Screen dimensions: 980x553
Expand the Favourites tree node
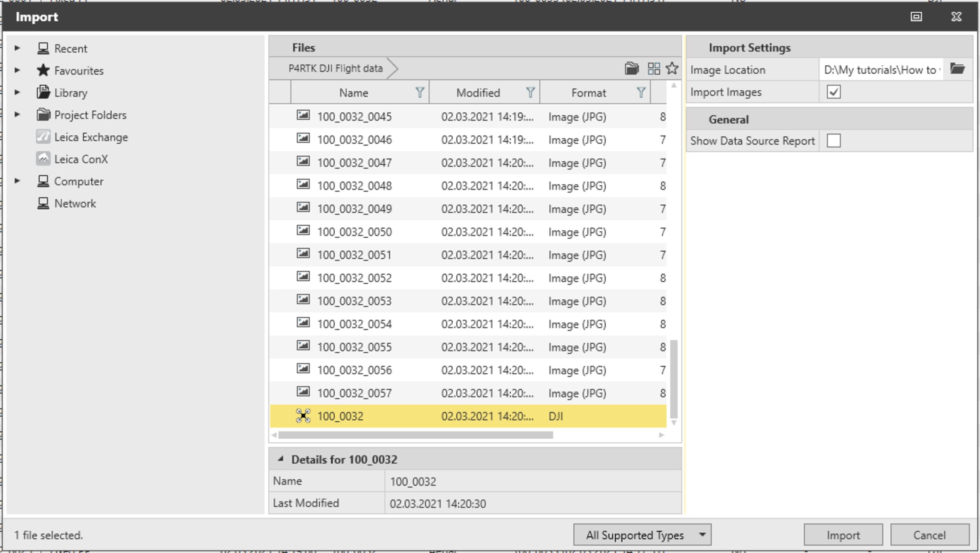point(17,70)
